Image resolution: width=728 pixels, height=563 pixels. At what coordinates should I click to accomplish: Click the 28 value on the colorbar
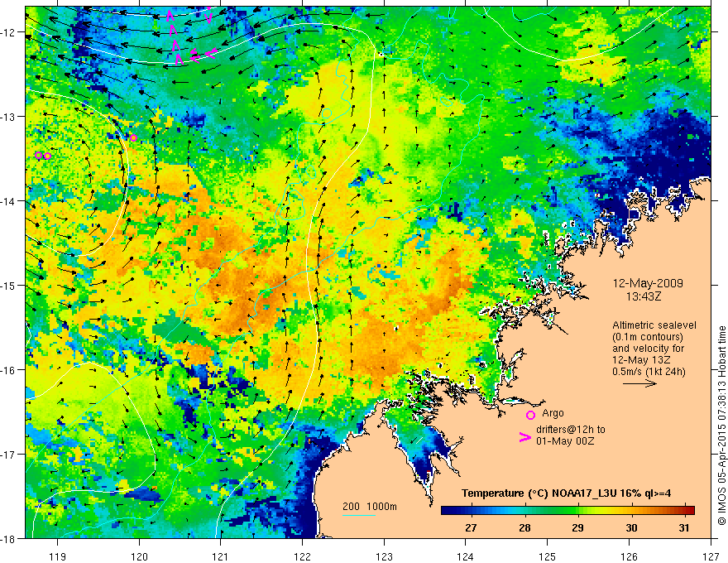click(524, 527)
